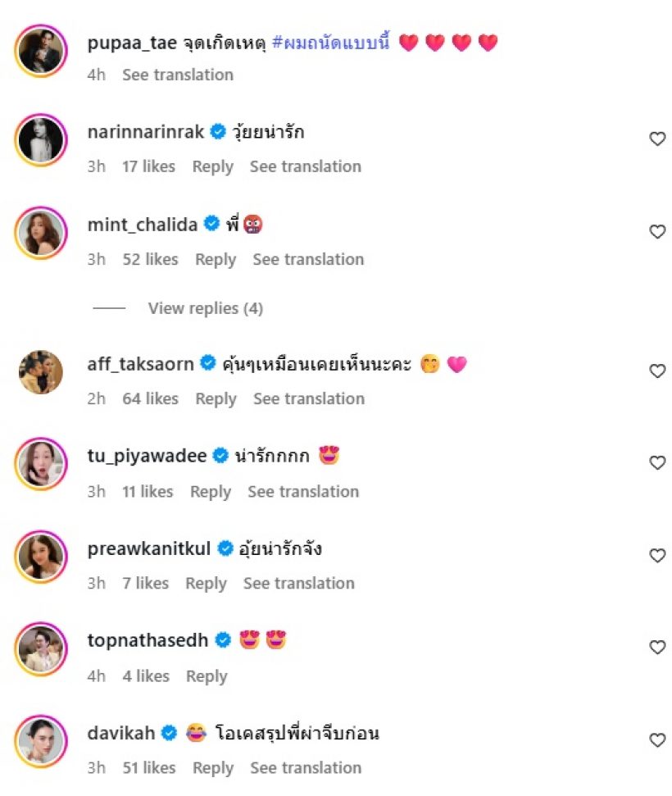The width and height of the screenshot is (672, 796).
Task: Expand the 4 replies under mint_chalida's comment
Action: point(205,308)
